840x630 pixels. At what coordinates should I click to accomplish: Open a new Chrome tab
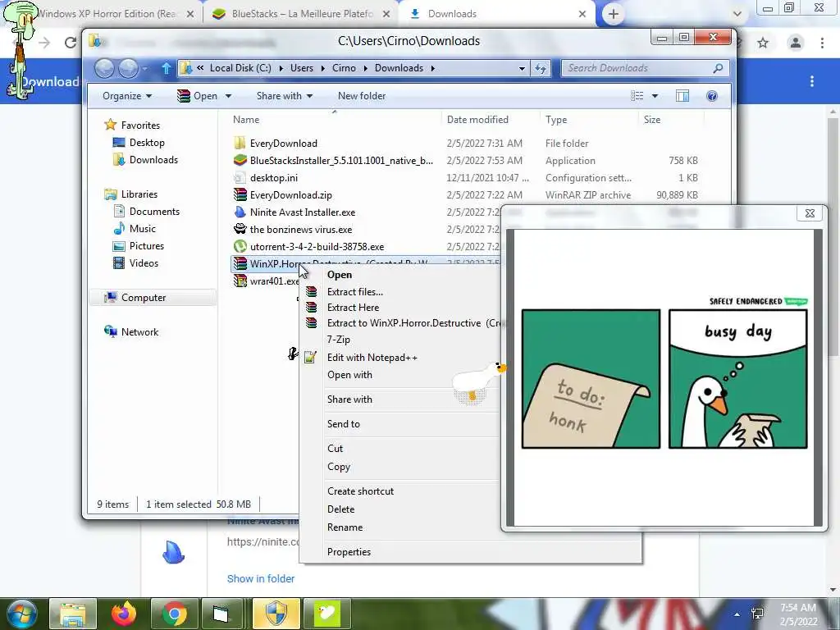click(614, 14)
